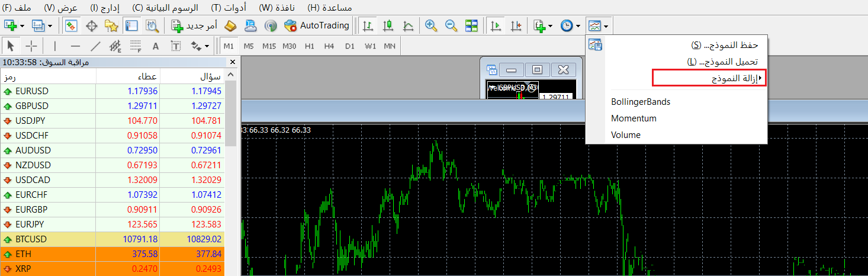Expand the periodicity clock dropdown arrow
Screen dimensions: 868x276
pyautogui.click(x=578, y=26)
